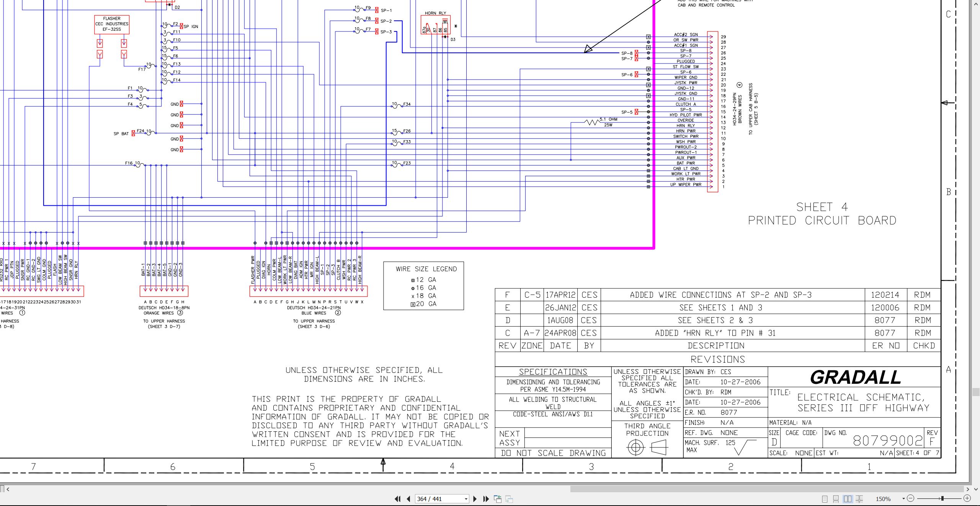Go to the next page
Viewport: 980px width, 506px height.
pyautogui.click(x=475, y=499)
